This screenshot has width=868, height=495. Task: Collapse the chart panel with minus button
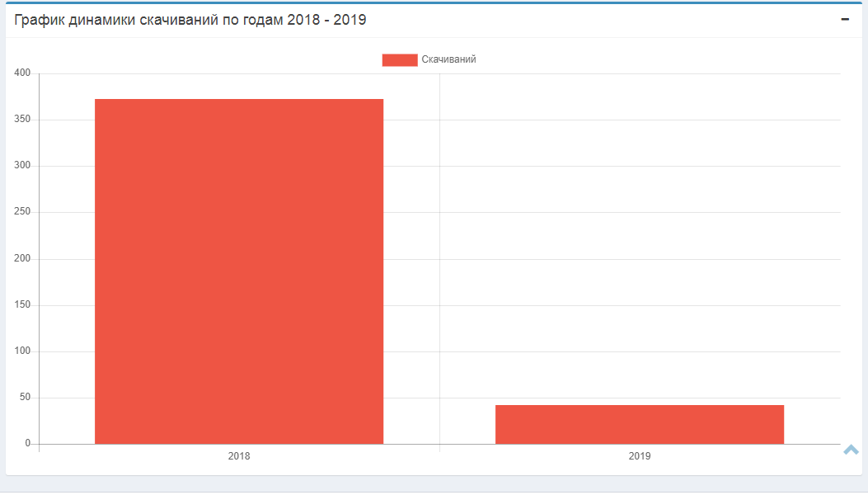(x=845, y=20)
